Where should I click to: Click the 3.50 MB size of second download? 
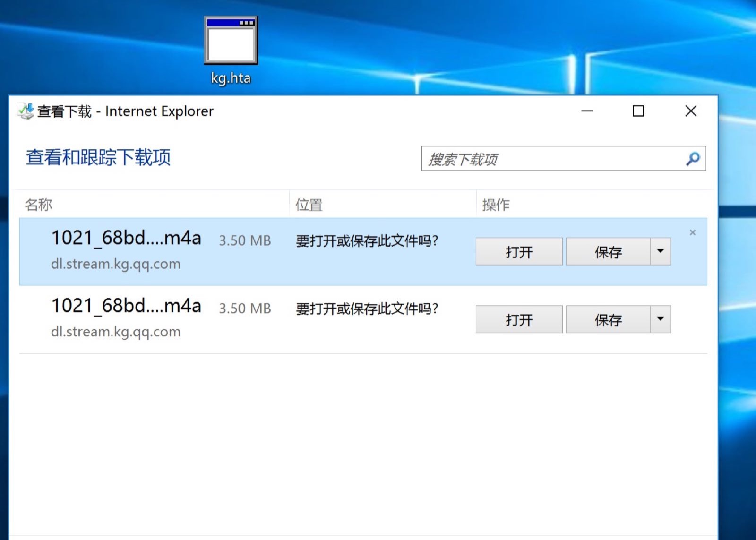245,309
